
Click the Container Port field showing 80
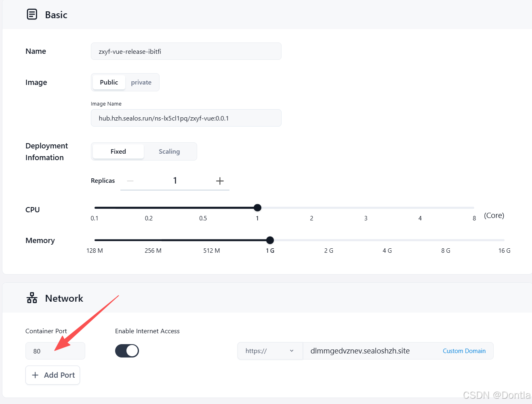(55, 351)
